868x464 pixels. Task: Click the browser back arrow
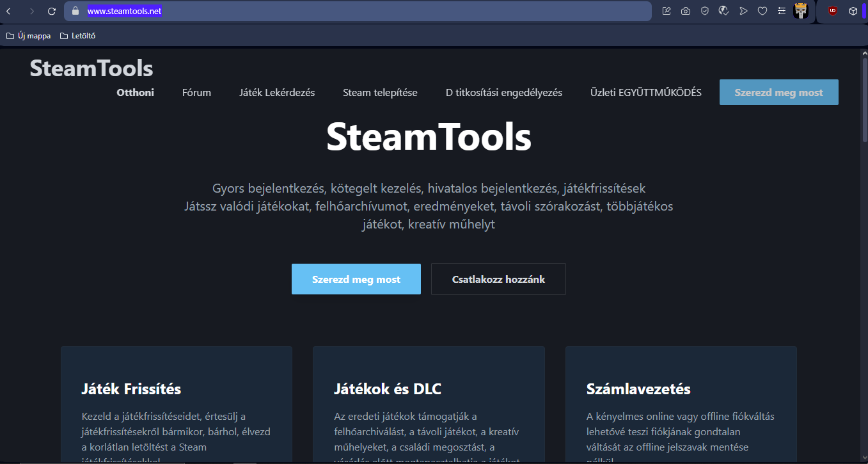tap(8, 11)
